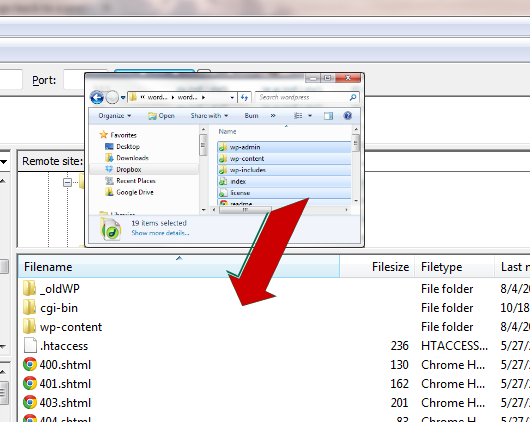Click the Open button in Explorer toolbar
Viewport: 530px width, 422px height.
(x=161, y=116)
